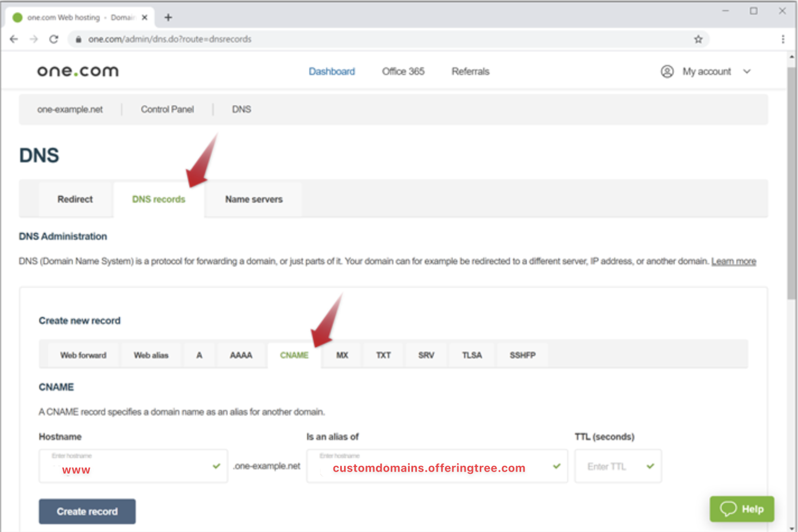Click the .one-example.net domain suffix text

tap(267, 466)
